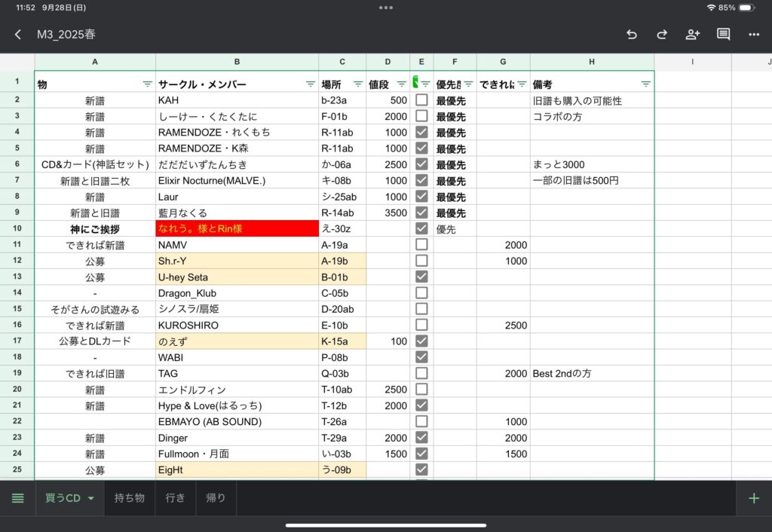
Task: Open the more options menu
Action: pyautogui.click(x=754, y=35)
